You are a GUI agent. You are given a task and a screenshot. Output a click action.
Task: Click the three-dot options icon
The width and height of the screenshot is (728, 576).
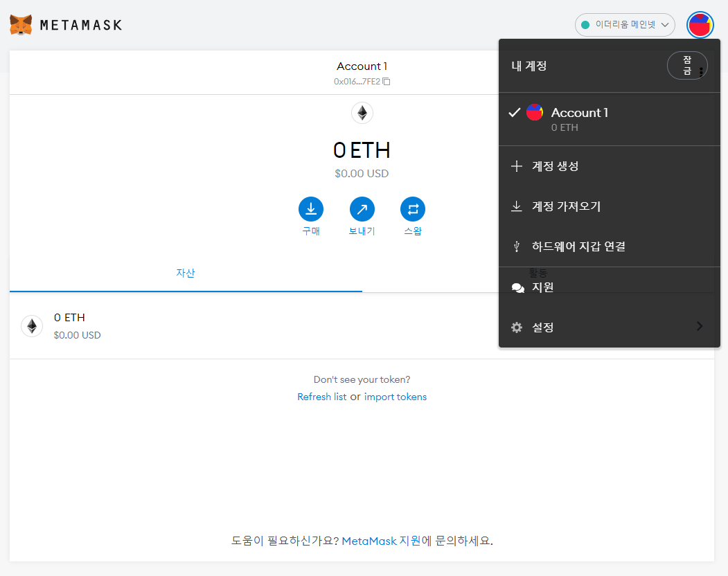click(x=701, y=71)
